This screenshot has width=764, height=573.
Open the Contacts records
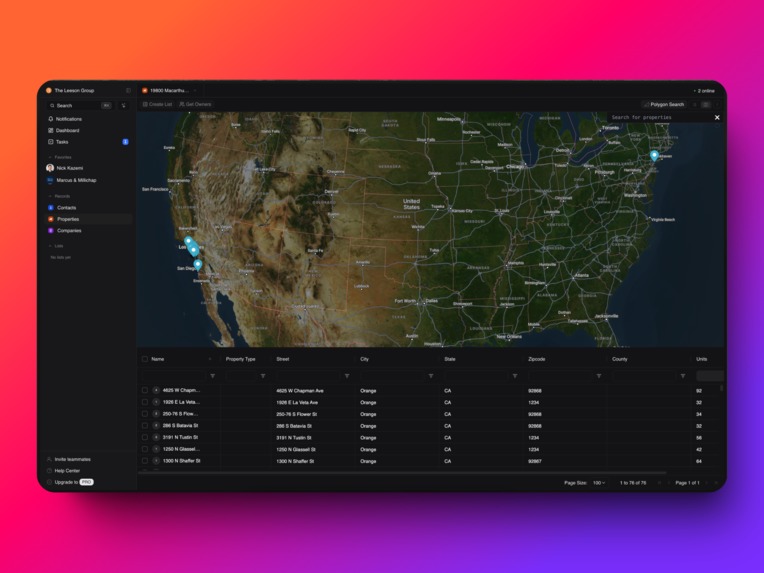coord(62,208)
